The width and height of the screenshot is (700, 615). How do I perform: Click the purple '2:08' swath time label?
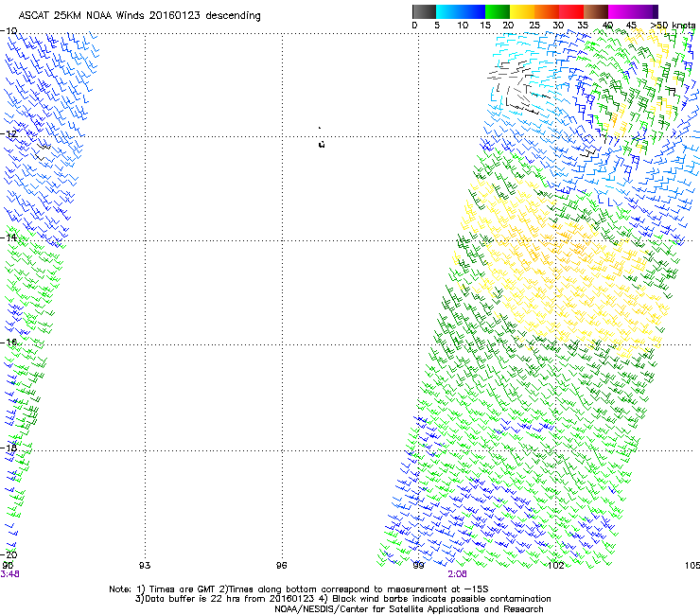click(458, 574)
